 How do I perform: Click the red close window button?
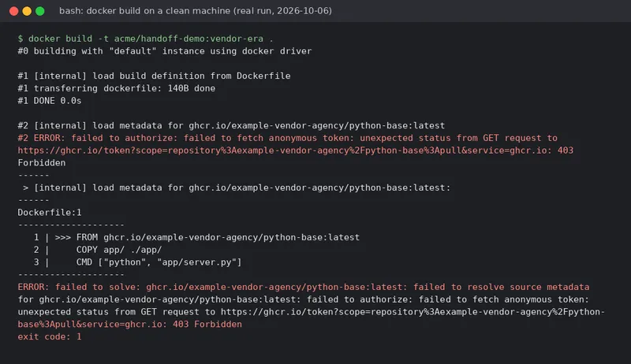click(x=13, y=11)
